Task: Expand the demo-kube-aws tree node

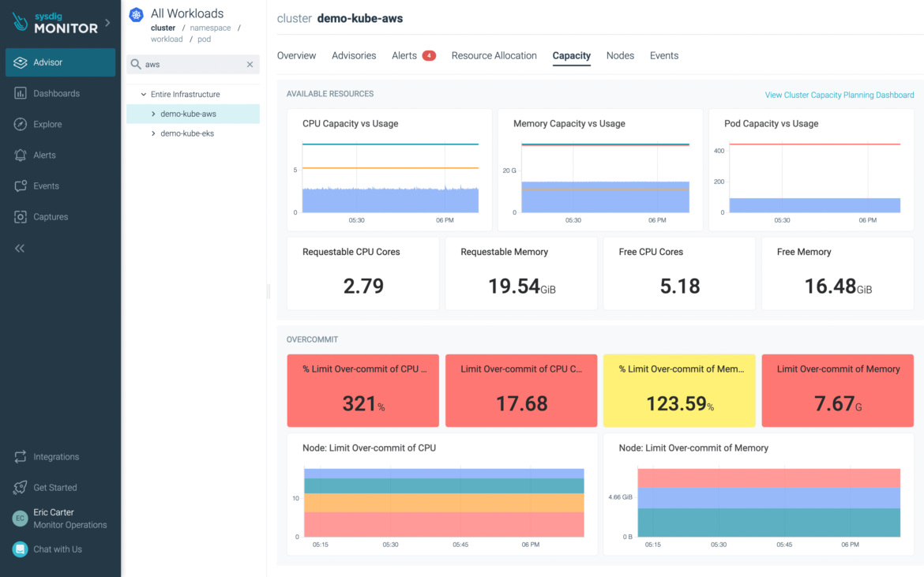Action: (155, 114)
